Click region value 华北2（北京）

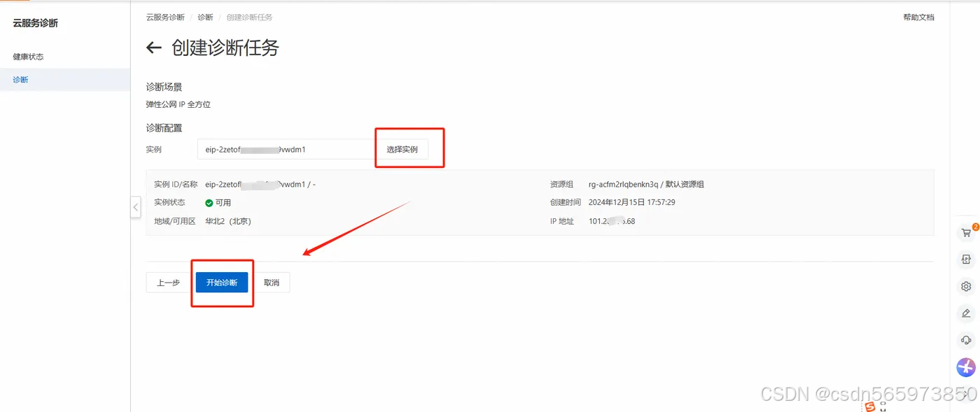[x=228, y=221]
